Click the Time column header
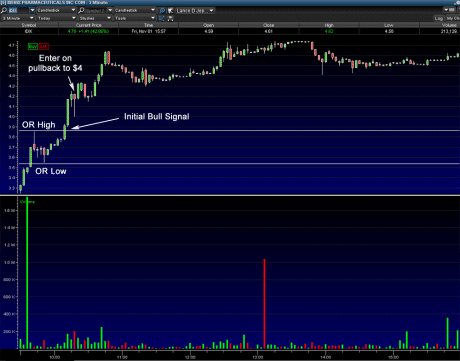This screenshot has width=460, height=361. [x=148, y=25]
